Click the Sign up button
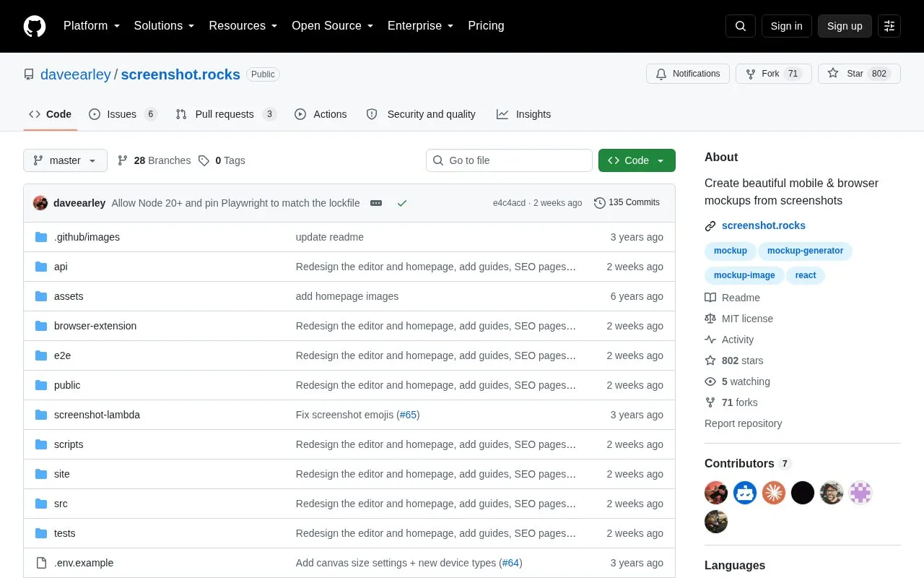The height and width of the screenshot is (578, 924). pos(845,26)
